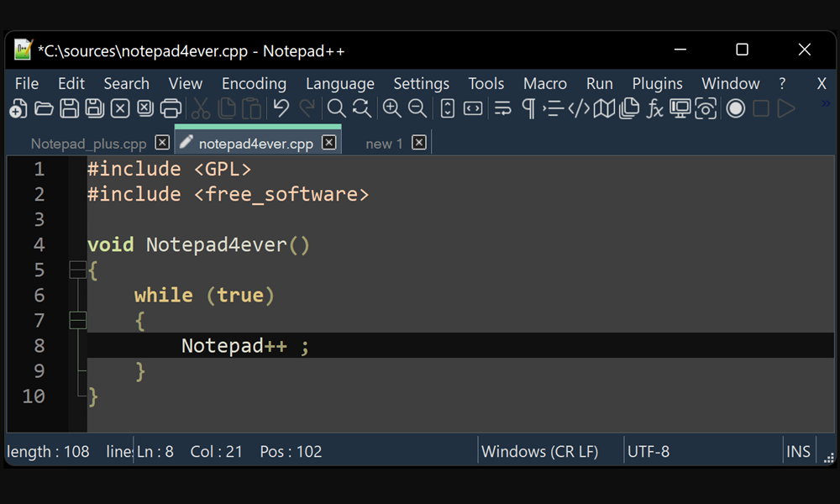The width and height of the screenshot is (840, 504).
Task: Toggle the monitoring (tail -f) eye icon
Action: click(706, 108)
